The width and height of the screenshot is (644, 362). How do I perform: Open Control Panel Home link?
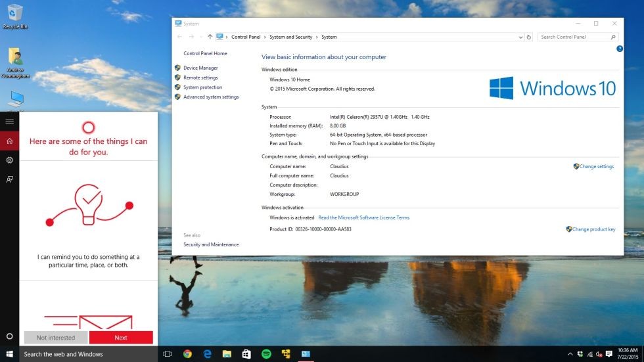tap(205, 53)
